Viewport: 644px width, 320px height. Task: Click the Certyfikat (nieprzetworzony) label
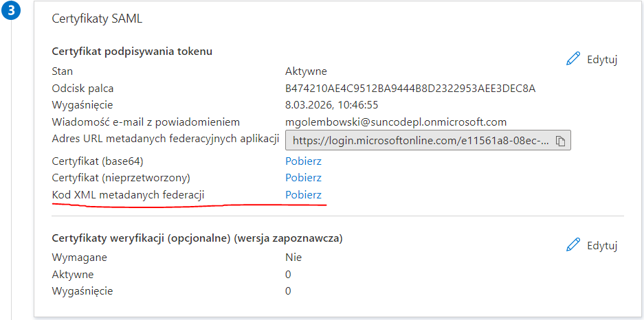pyautogui.click(x=121, y=178)
